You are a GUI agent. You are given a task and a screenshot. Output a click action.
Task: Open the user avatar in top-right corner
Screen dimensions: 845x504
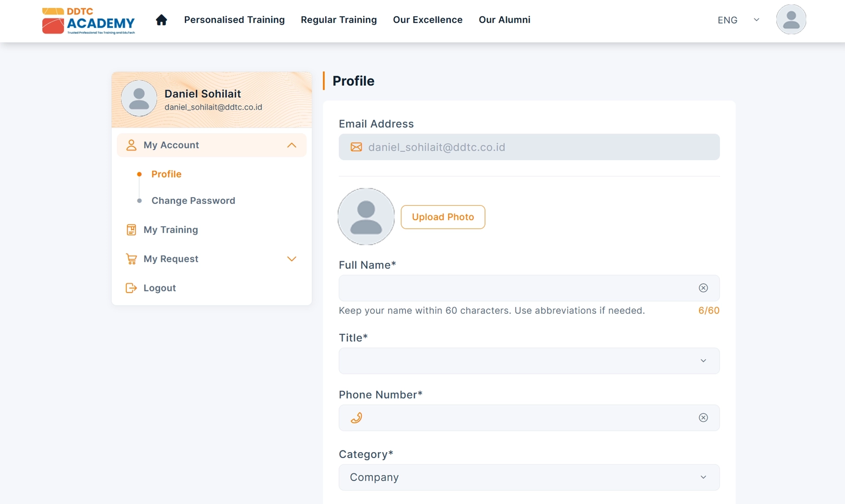click(790, 20)
